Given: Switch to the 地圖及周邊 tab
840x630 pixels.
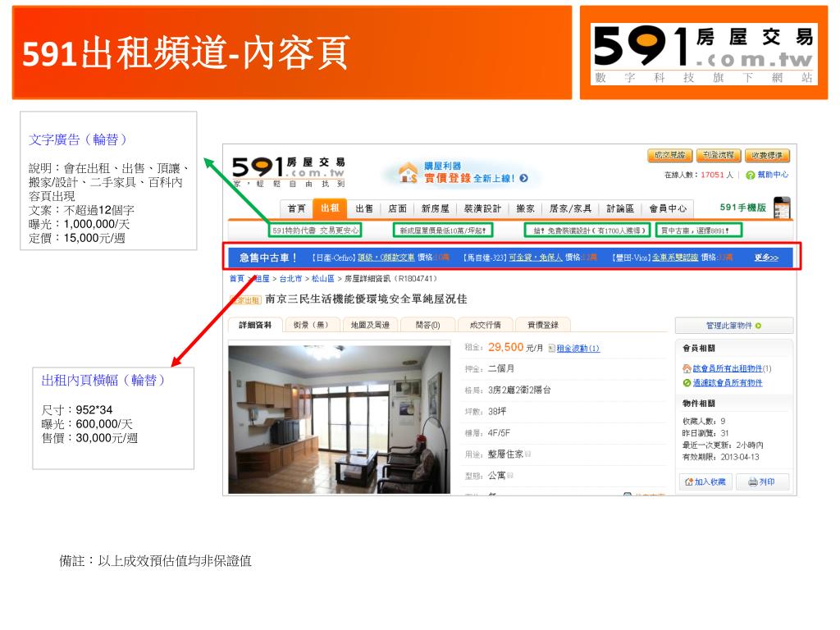Looking at the screenshot, I should coord(370,325).
